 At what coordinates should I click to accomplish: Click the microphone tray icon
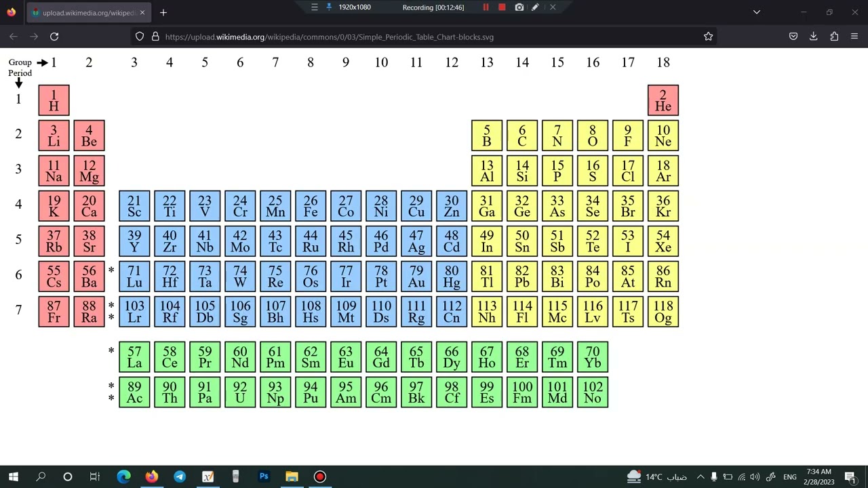tap(713, 476)
